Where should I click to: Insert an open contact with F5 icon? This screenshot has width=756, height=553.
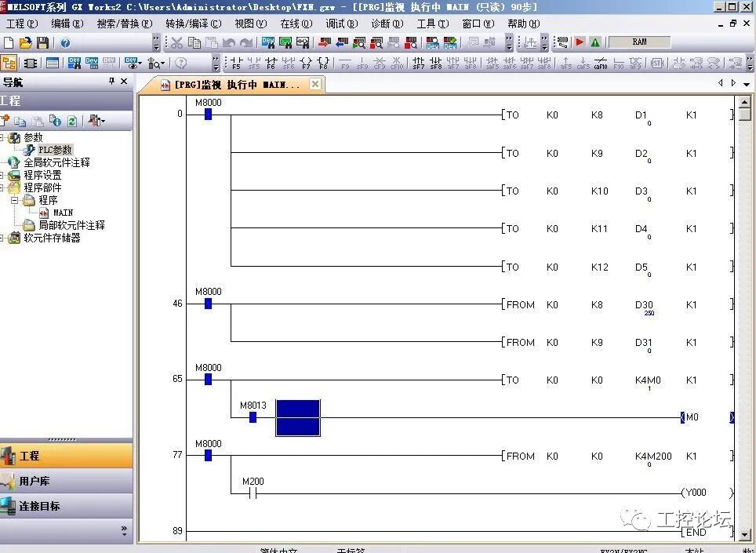236,64
